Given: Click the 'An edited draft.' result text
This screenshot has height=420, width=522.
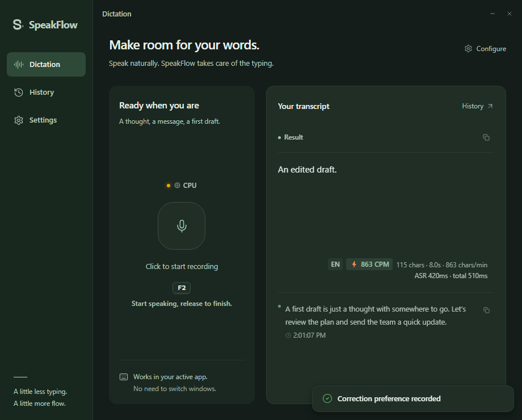Looking at the screenshot, I should [307, 170].
